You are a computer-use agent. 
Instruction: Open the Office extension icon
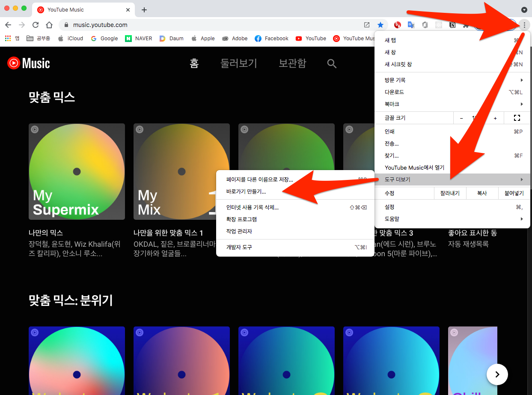[425, 25]
